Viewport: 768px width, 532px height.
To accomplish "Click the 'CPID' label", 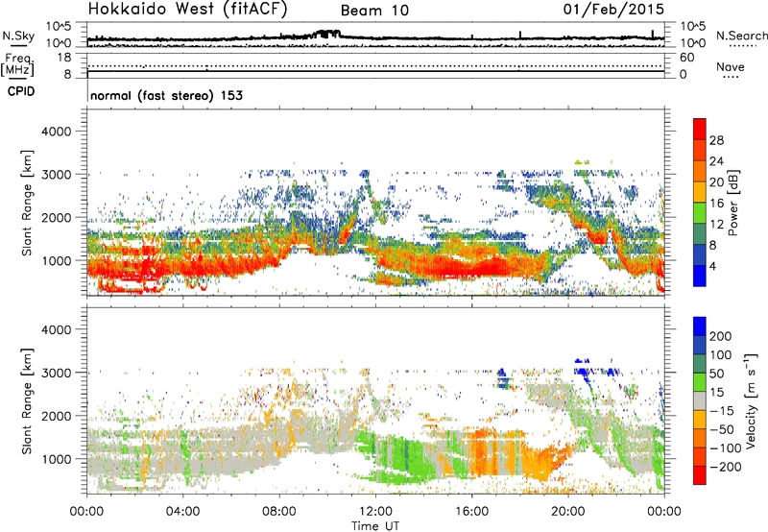I will click(21, 91).
